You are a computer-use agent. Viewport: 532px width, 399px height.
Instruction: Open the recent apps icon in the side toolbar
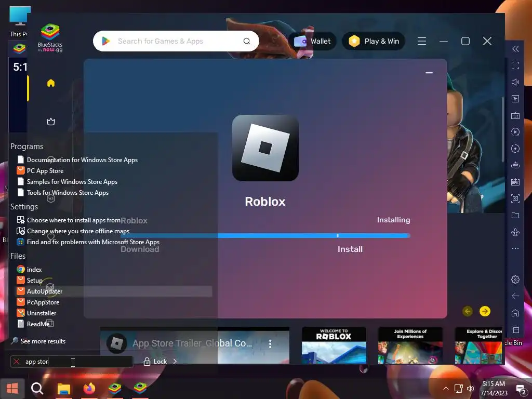(x=515, y=329)
